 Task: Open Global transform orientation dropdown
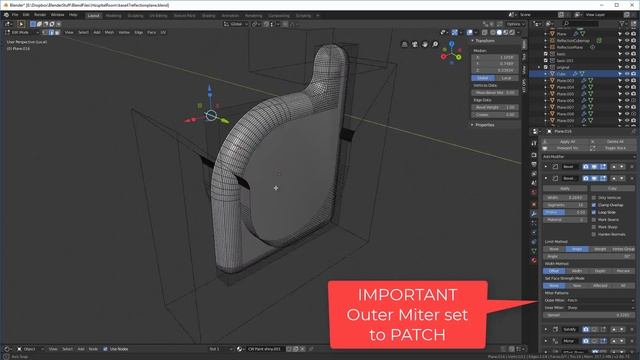pos(236,24)
